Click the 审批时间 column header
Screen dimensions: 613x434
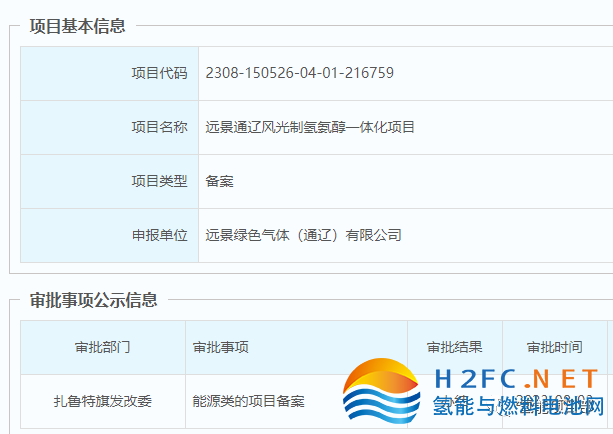tap(554, 347)
